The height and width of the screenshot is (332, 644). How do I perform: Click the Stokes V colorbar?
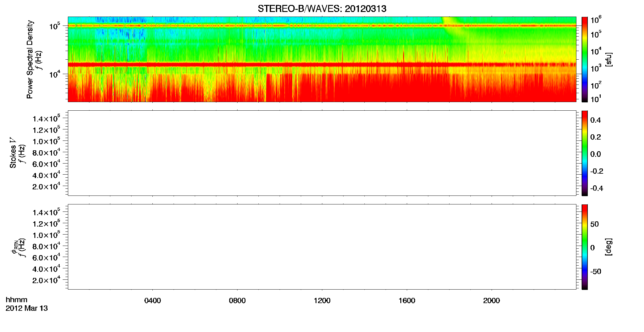pos(585,153)
